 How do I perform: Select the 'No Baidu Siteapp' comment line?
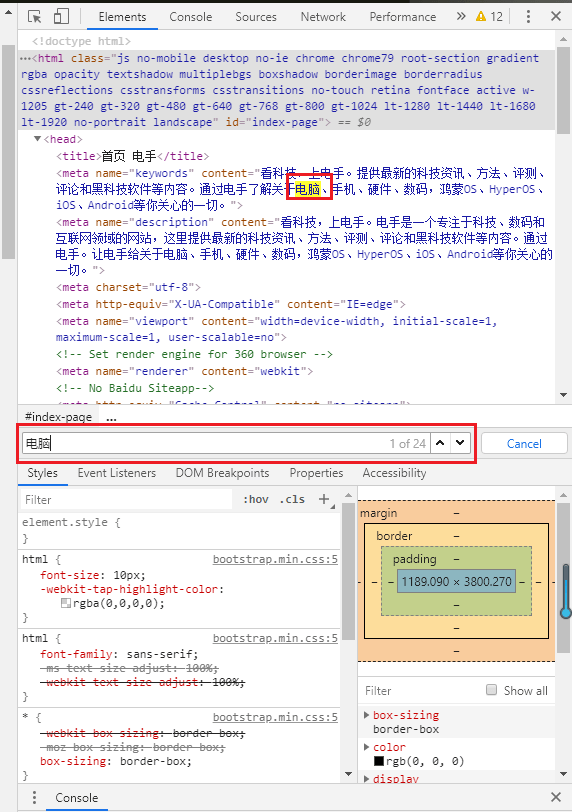coord(135,388)
